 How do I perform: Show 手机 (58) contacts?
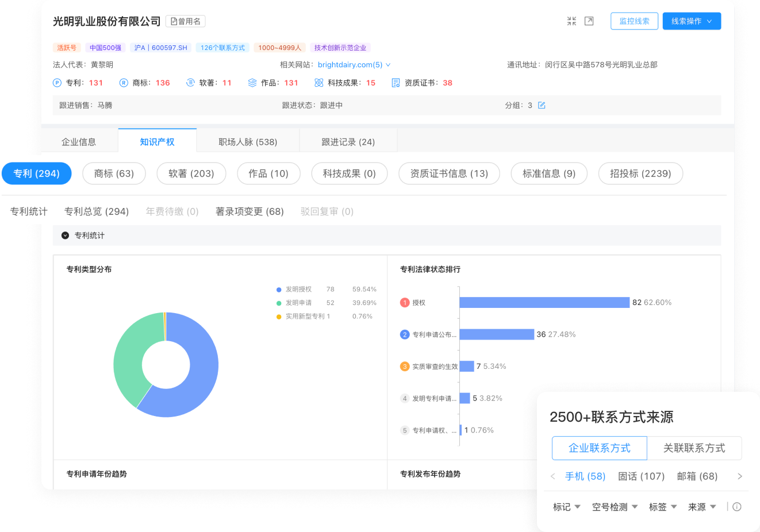(585, 476)
